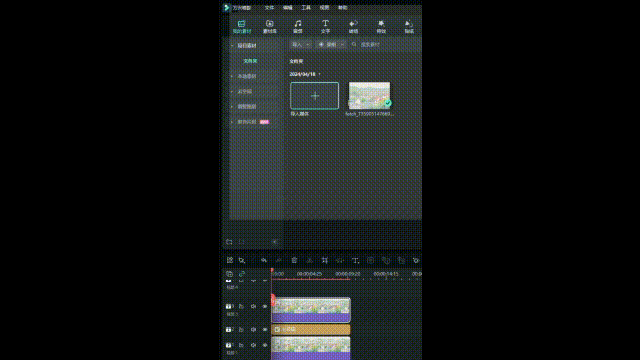
Task: Open the Tools menu in the menu bar
Action: point(306,8)
